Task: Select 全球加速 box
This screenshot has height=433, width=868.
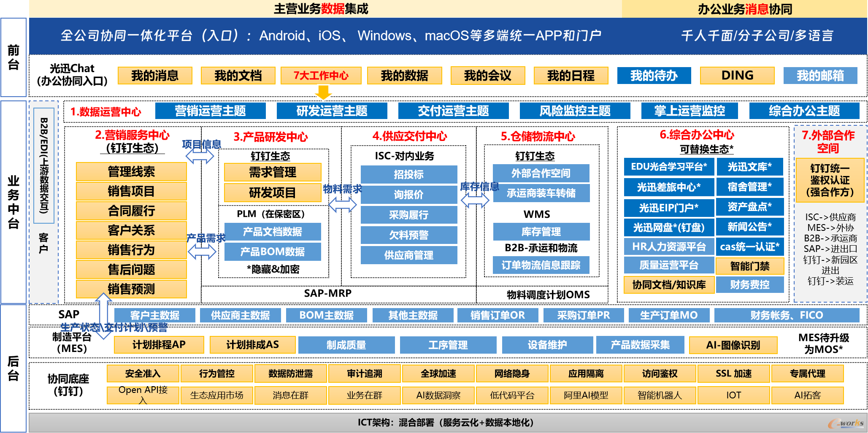Action: pos(438,373)
